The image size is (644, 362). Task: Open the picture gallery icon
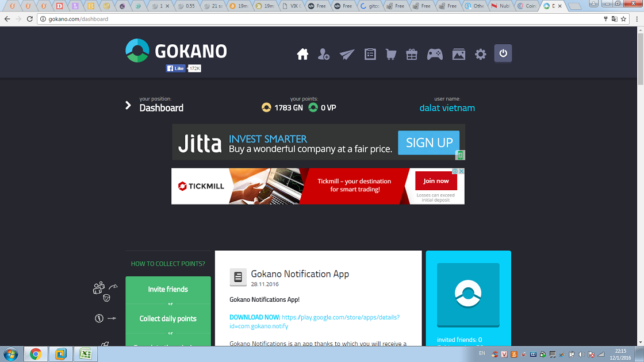pyautogui.click(x=458, y=54)
